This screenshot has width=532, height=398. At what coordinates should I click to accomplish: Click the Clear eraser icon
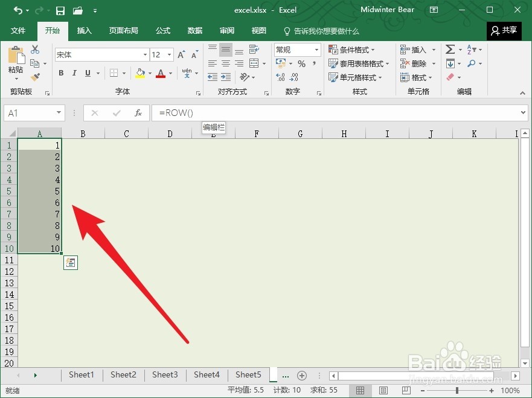click(x=450, y=77)
